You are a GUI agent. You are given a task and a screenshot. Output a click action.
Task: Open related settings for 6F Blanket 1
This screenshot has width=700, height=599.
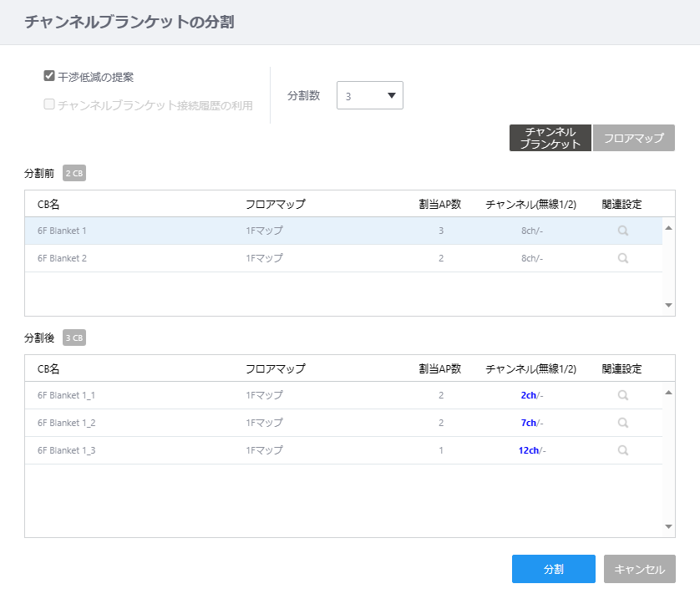623,231
